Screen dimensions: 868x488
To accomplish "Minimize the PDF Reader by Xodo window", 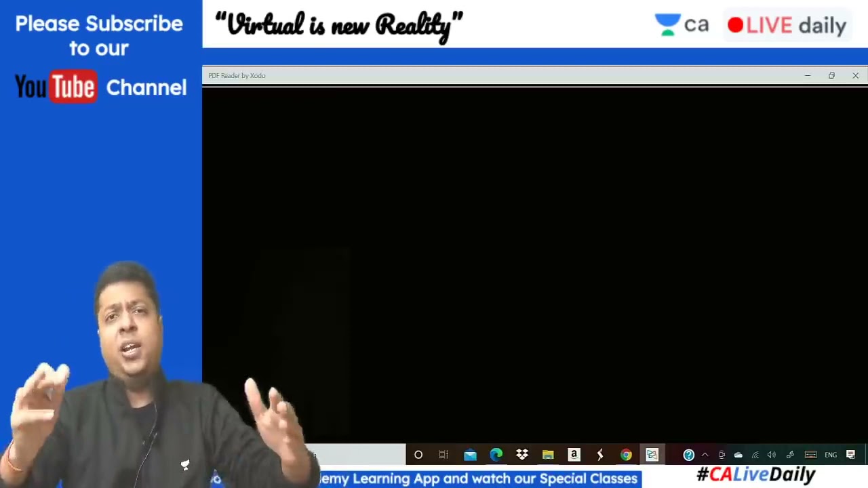I will (x=808, y=76).
